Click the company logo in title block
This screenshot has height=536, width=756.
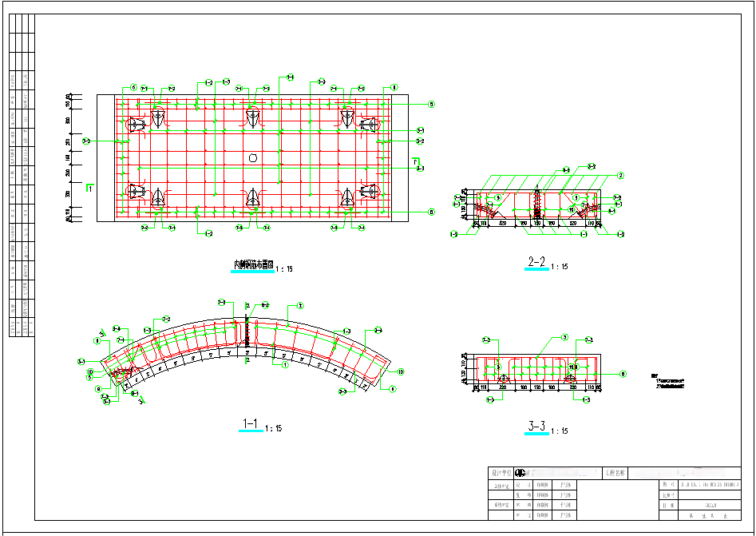[x=520, y=473]
